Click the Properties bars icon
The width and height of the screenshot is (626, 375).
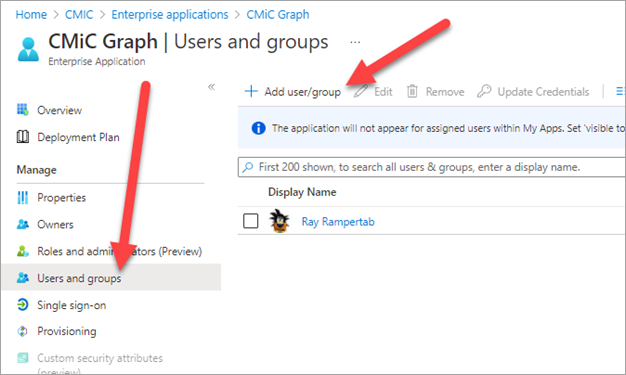tap(23, 197)
